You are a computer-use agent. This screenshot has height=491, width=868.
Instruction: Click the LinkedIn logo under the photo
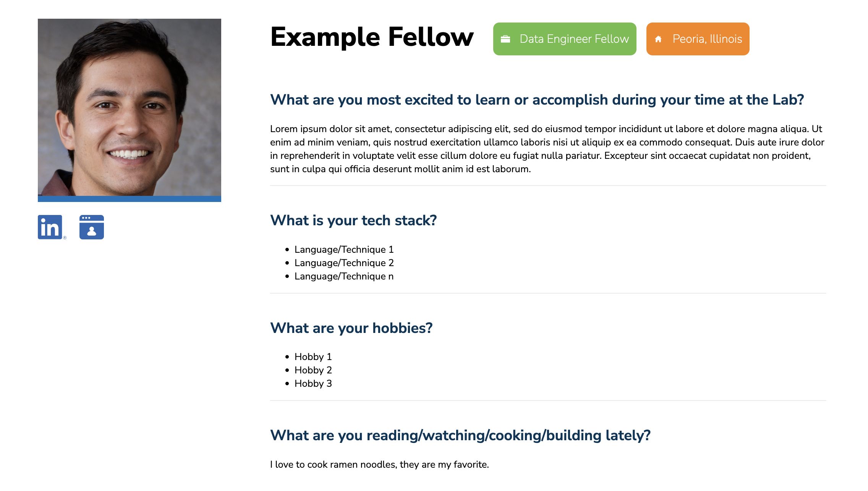pos(50,228)
